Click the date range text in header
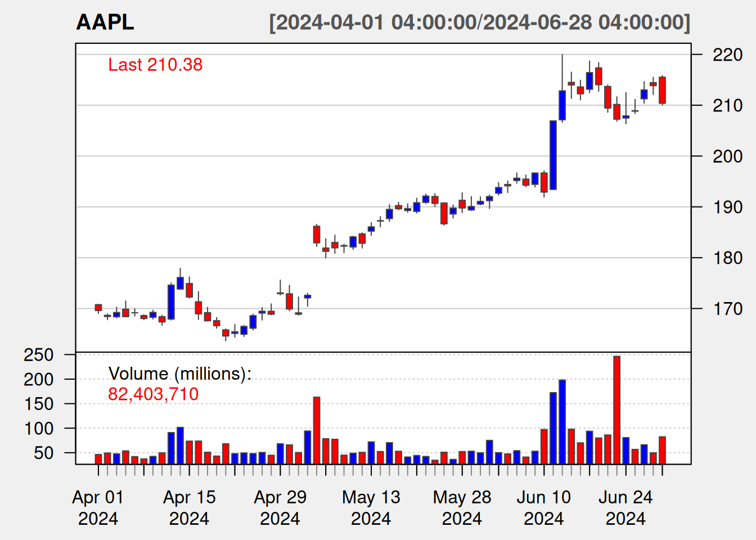The image size is (756, 540). pyautogui.click(x=479, y=22)
